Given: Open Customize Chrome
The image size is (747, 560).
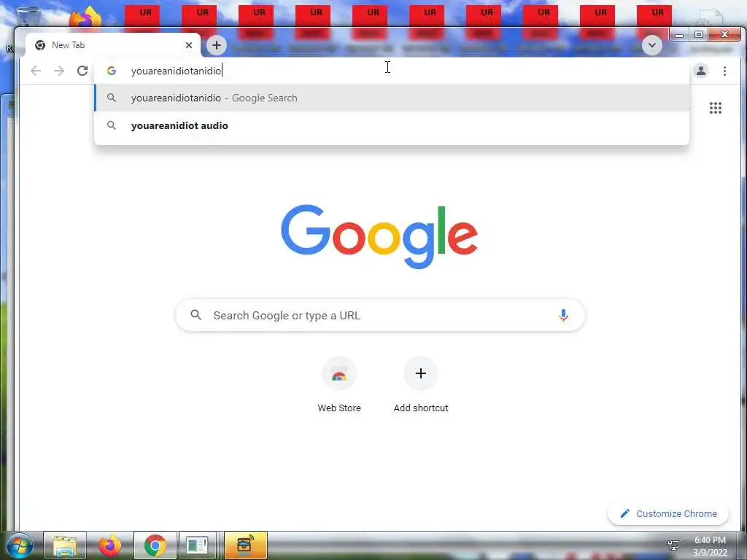Looking at the screenshot, I should pyautogui.click(x=668, y=514).
